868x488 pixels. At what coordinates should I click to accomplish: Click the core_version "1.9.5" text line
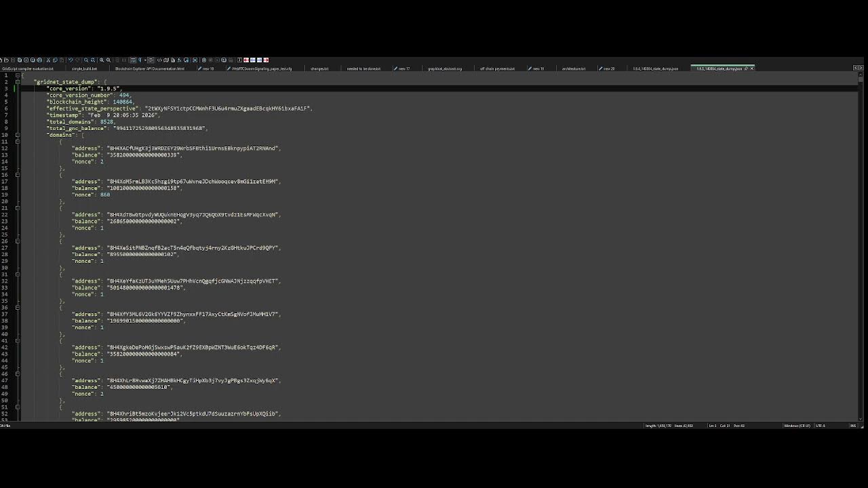click(84, 89)
